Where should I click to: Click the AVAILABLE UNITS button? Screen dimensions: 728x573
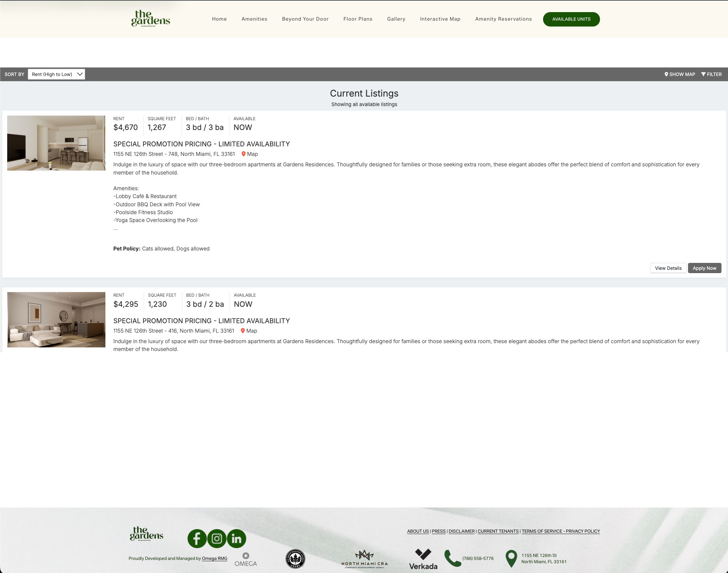(x=572, y=19)
